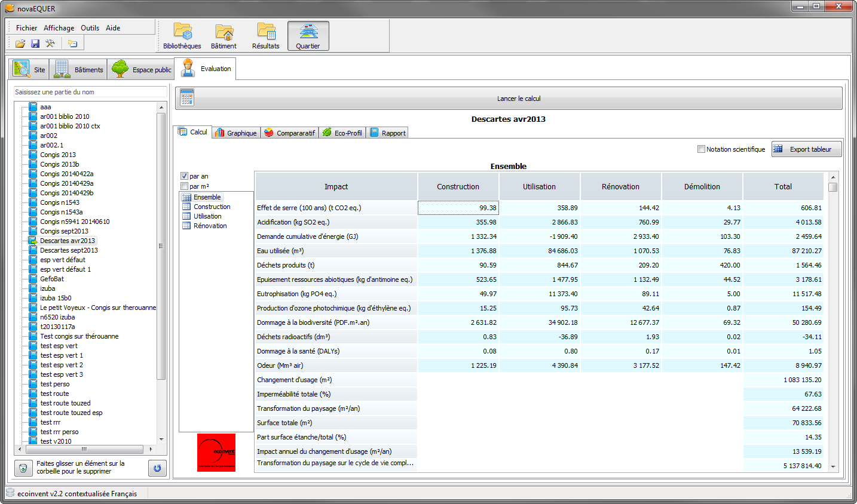Click the 'ecoinvent v2.2 contextualisée Français' status text
The width and height of the screenshot is (857, 504).
point(77,494)
